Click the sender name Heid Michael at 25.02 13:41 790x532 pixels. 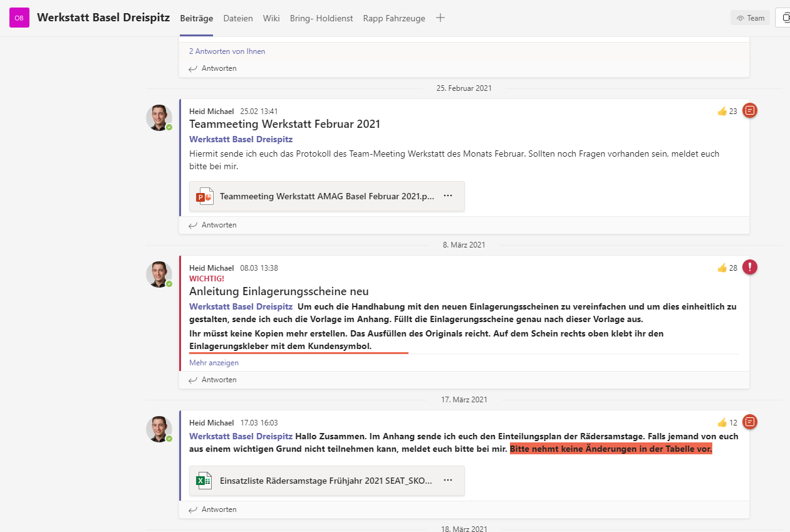click(x=212, y=112)
